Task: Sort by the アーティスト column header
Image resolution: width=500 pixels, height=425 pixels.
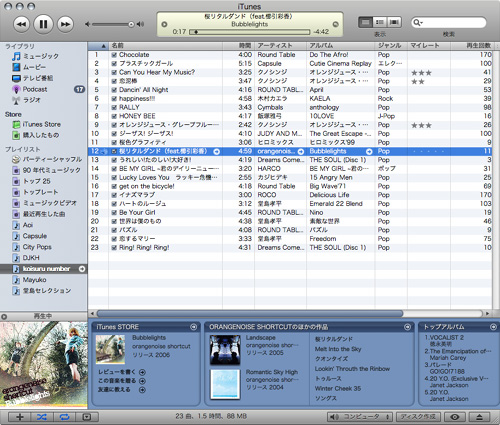Action: pos(281,46)
